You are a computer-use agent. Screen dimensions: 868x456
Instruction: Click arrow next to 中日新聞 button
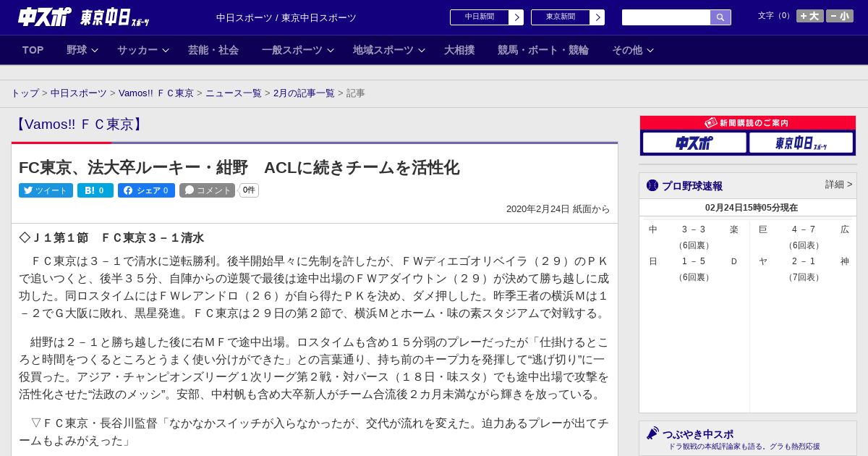(x=516, y=17)
